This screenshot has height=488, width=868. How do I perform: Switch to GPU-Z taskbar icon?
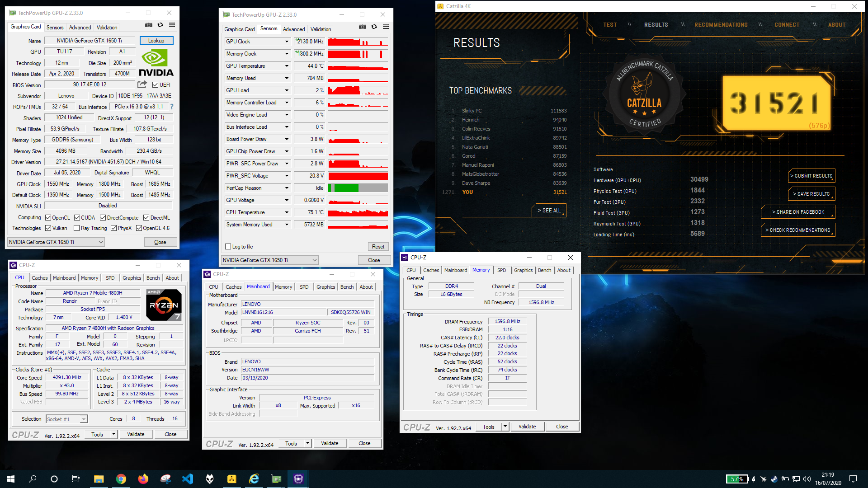276,479
